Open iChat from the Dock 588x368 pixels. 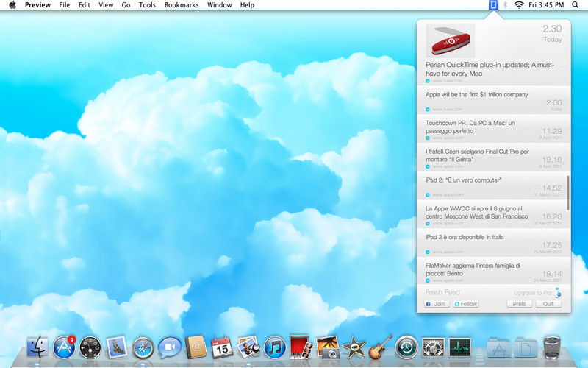pos(170,347)
